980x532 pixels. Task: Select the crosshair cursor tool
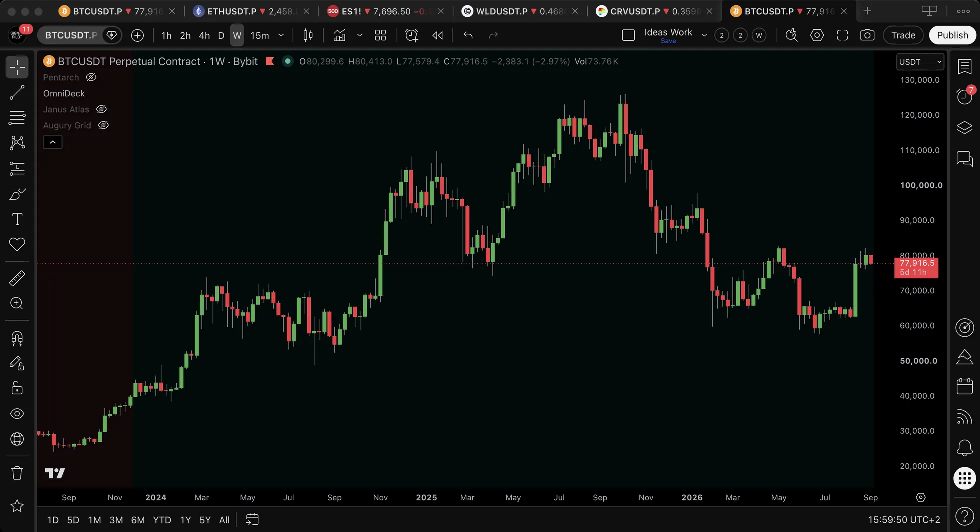tap(17, 67)
